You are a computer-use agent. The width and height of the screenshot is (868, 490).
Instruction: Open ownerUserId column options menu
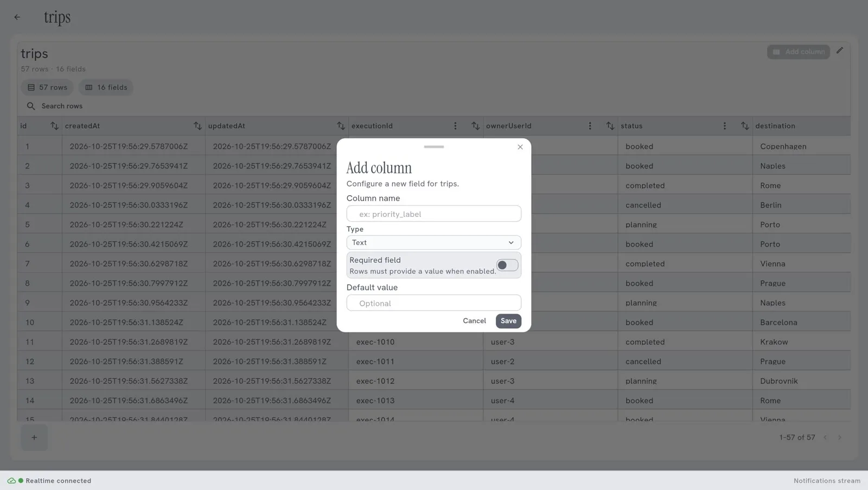(590, 126)
